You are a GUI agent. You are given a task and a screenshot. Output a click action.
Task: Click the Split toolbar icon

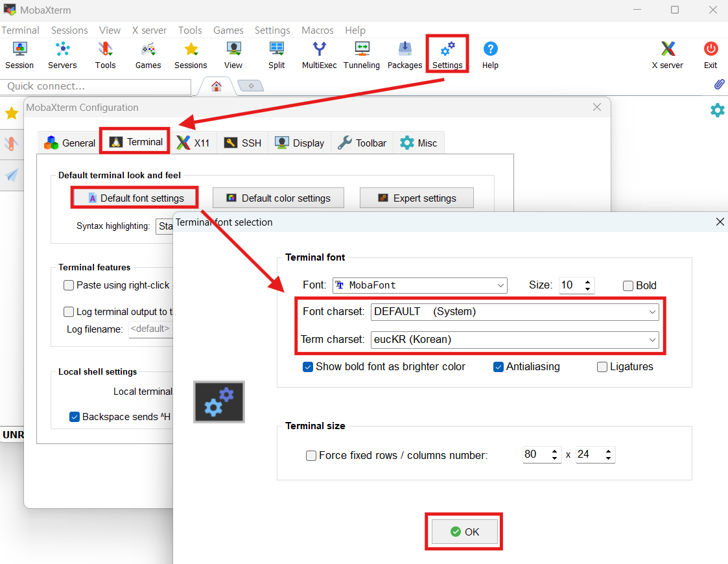tap(276, 55)
